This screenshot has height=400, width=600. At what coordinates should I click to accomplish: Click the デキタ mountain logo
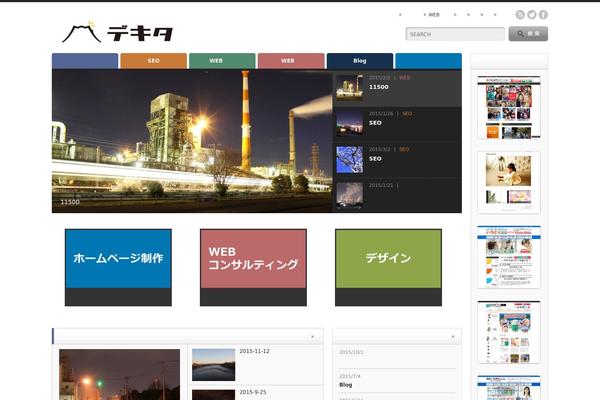coord(117,33)
